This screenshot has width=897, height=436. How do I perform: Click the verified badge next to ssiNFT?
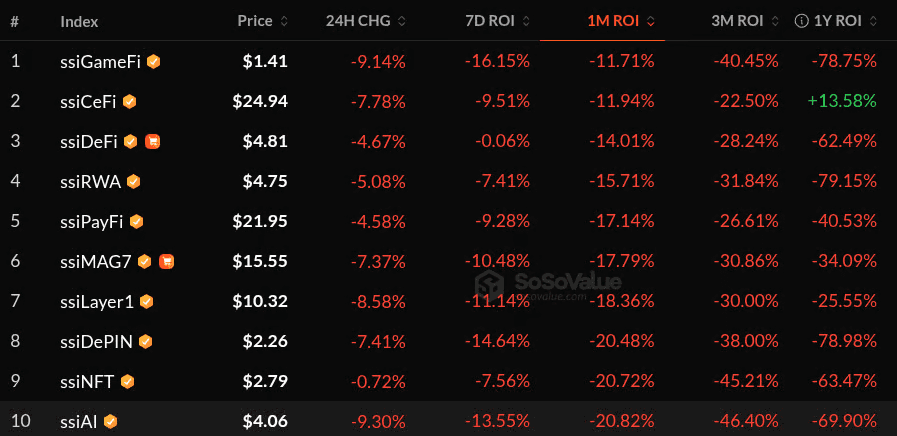[127, 381]
